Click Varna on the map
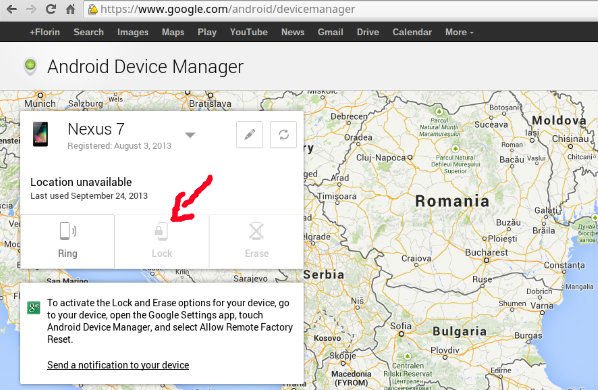The width and height of the screenshot is (598, 390). pyautogui.click(x=542, y=306)
